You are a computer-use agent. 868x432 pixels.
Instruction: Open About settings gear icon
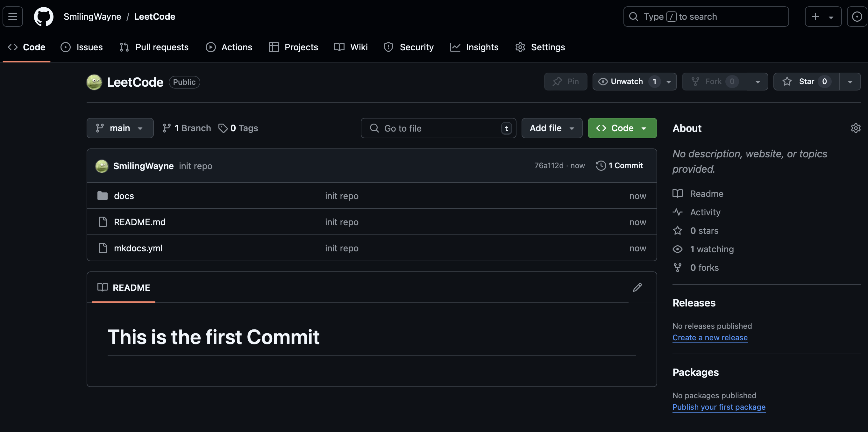pyautogui.click(x=856, y=128)
